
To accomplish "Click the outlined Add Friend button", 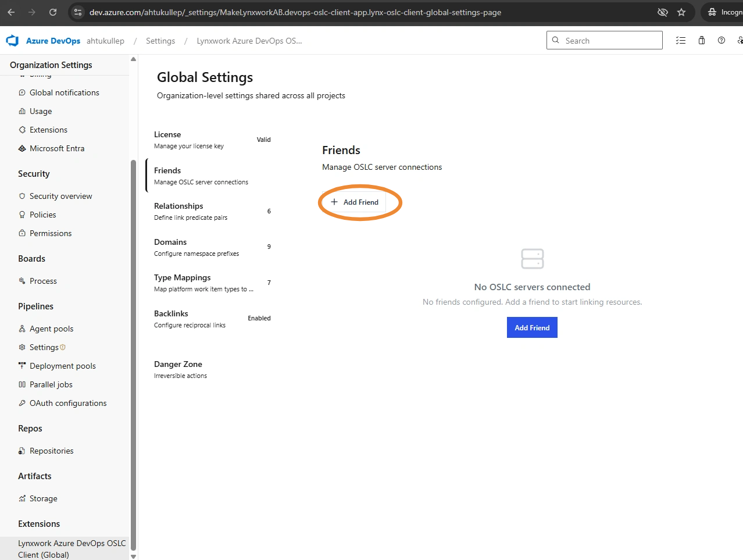I will [355, 202].
